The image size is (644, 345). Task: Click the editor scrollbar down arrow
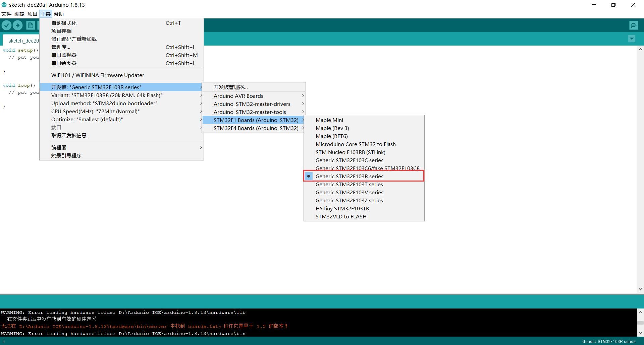(x=640, y=289)
